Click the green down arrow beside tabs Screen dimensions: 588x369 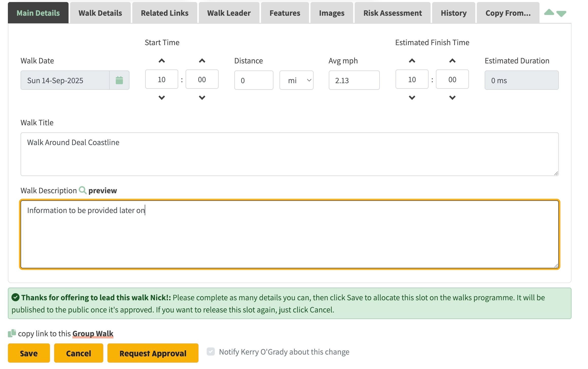point(561,14)
